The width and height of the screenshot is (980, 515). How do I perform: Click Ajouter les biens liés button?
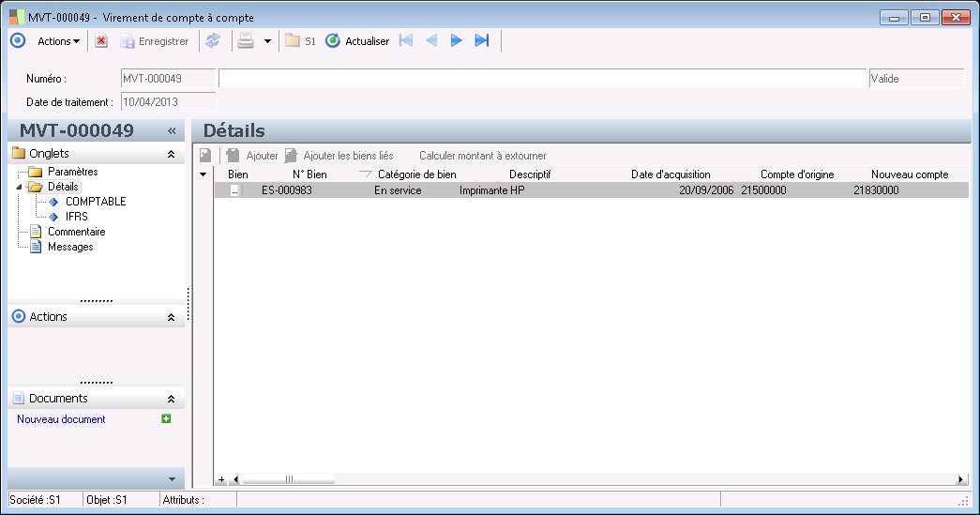tap(339, 156)
